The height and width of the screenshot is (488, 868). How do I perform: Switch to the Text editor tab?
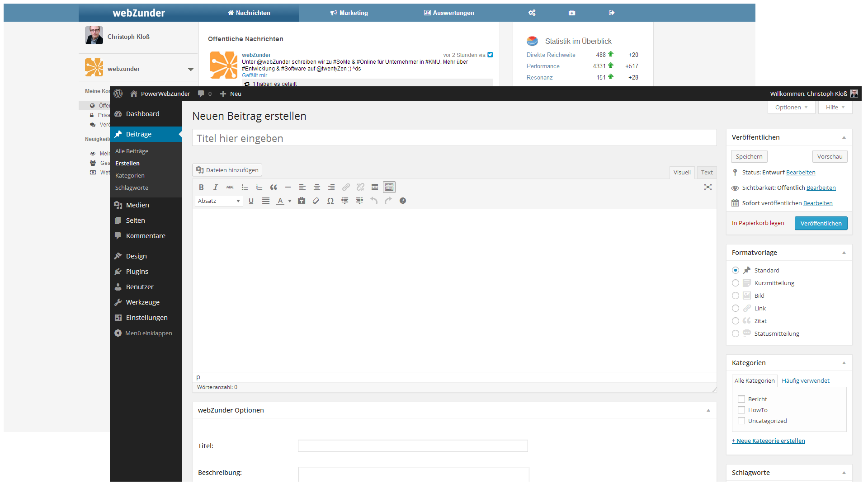[x=707, y=172]
